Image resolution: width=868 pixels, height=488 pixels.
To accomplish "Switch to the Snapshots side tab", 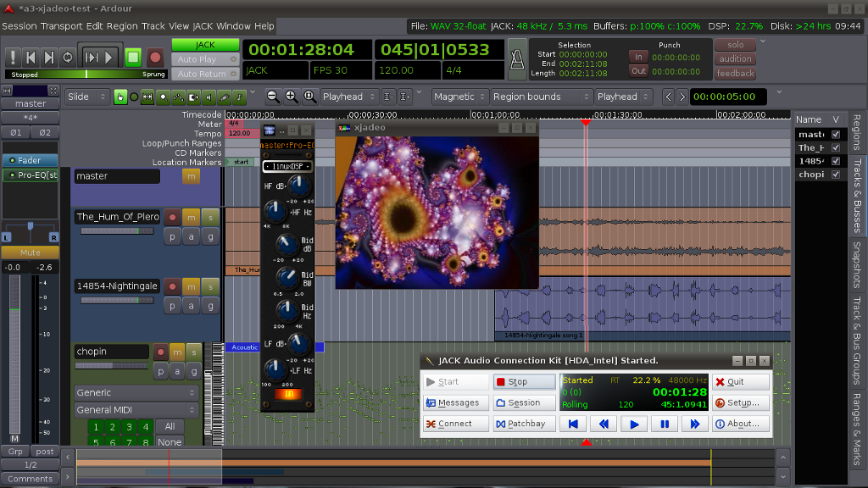I will point(857,266).
